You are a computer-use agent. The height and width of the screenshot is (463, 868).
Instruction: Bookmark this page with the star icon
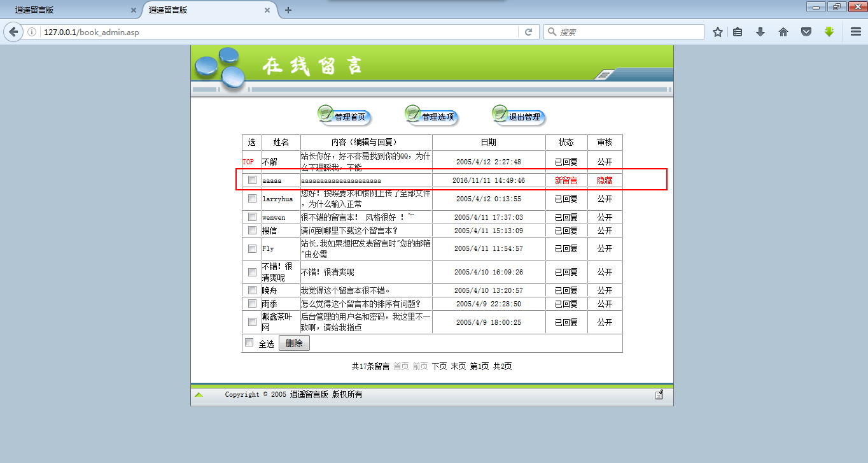pos(718,32)
